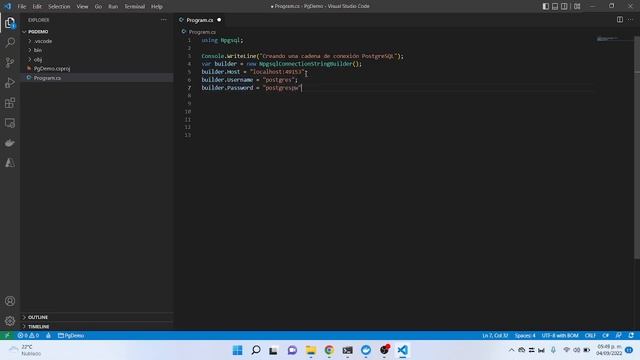Open Google Chrome from taskbar
This screenshot has height=360, width=640.
coord(329,350)
